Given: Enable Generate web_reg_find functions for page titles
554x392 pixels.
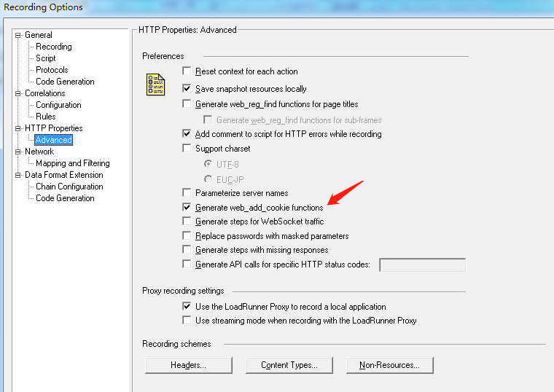Looking at the screenshot, I should 187,103.
